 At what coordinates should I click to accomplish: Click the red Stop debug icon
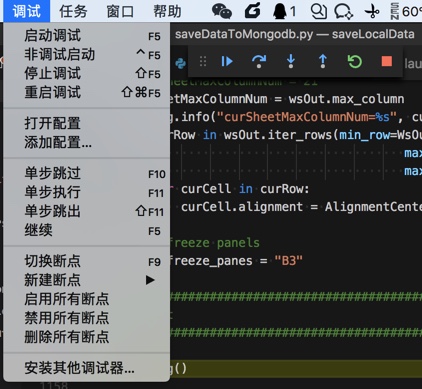click(x=387, y=61)
